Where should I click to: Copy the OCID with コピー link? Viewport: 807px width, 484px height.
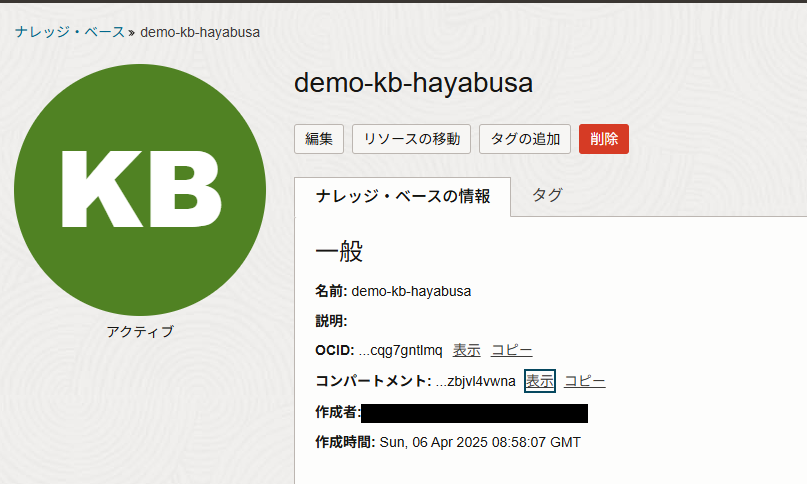click(512, 351)
